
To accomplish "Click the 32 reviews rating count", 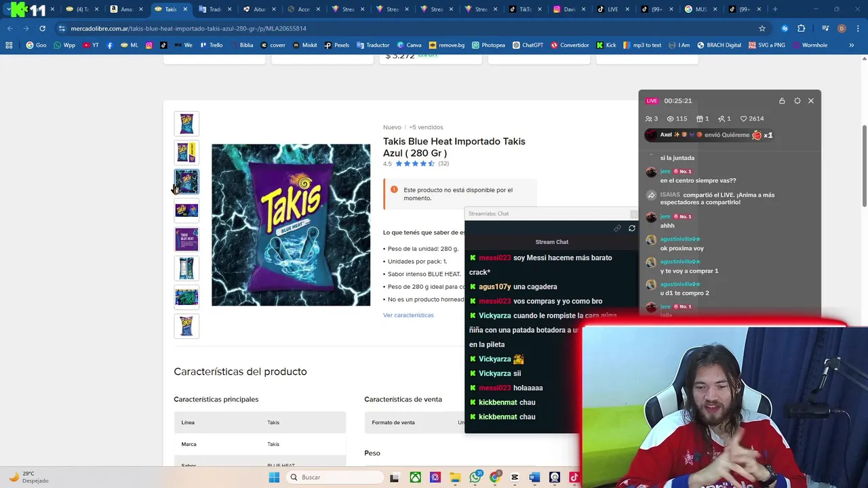I will pos(443,163).
